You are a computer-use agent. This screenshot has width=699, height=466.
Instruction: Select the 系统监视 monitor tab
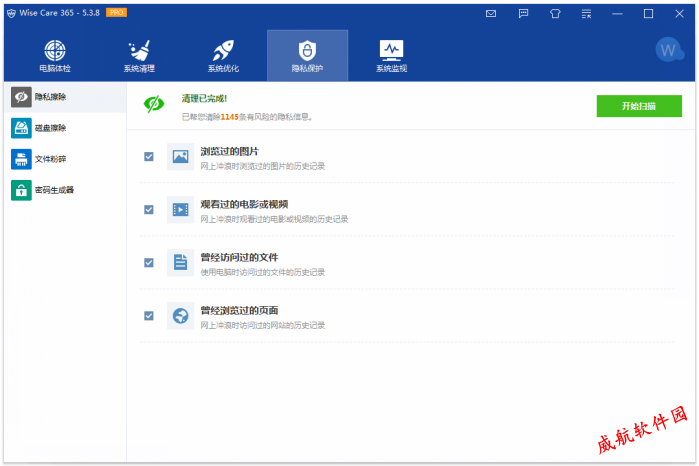(x=391, y=56)
